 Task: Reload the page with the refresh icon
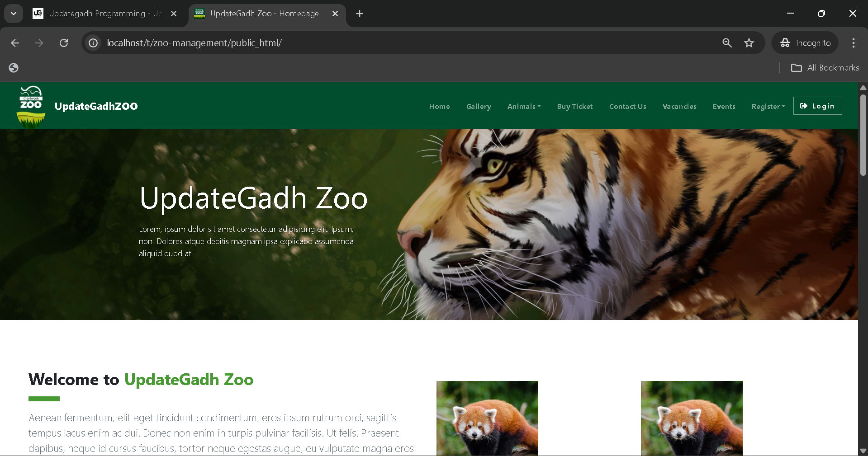(x=64, y=43)
